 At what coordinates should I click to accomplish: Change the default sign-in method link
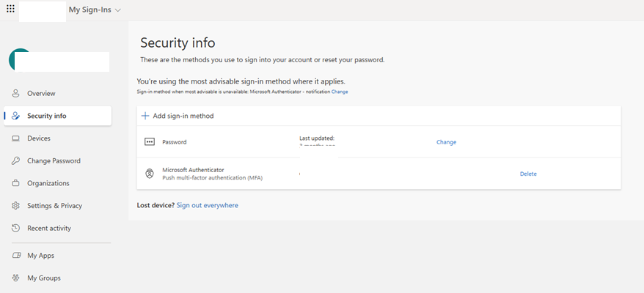point(340,92)
